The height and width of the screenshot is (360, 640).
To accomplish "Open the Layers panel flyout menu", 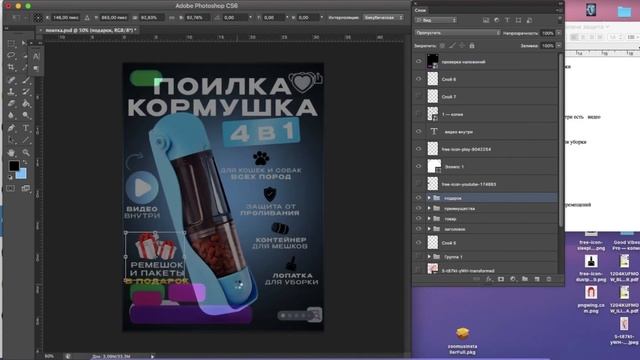I will pos(559,10).
